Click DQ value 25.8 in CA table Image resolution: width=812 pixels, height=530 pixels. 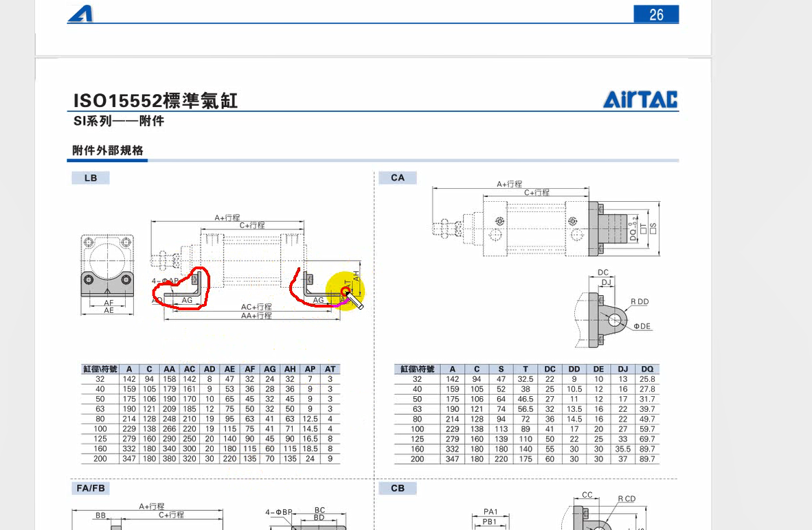pyautogui.click(x=647, y=379)
